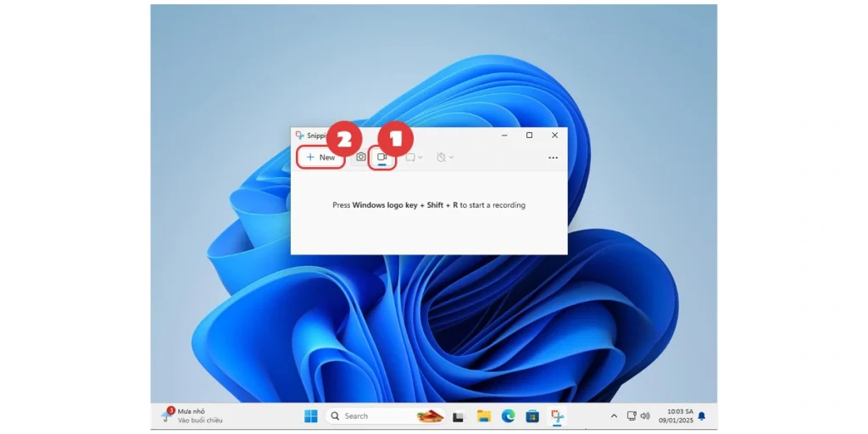Open Task View from the taskbar
This screenshot has width=868, height=434.
pos(459,416)
